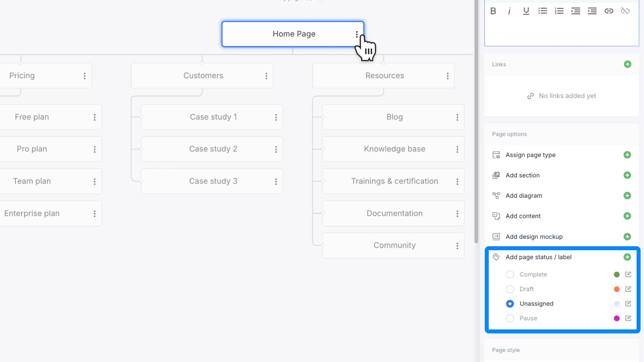Screen dimensions: 644x362
Task: Click the green plus beside Add section
Action: [627, 175]
